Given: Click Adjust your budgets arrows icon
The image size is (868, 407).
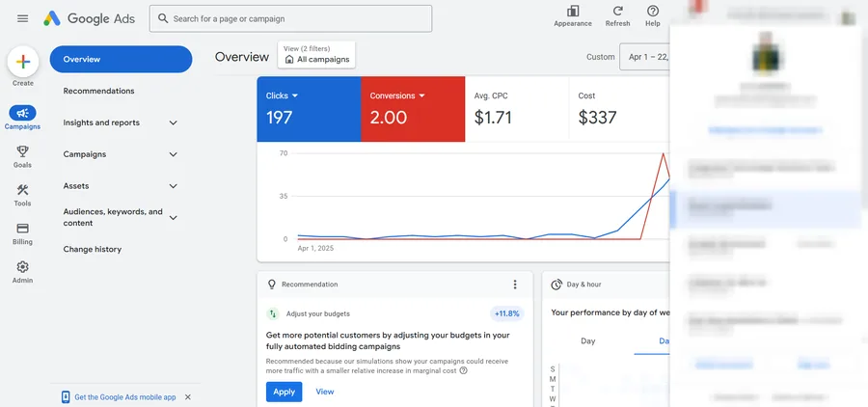Looking at the screenshot, I should [x=272, y=314].
